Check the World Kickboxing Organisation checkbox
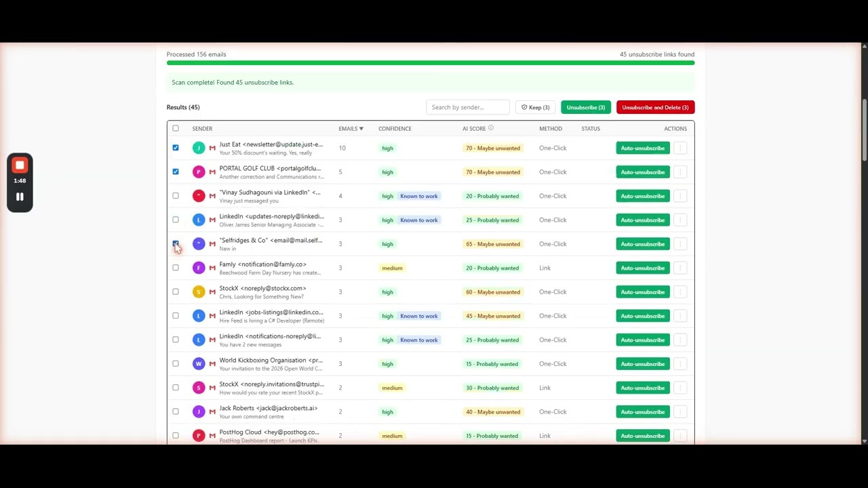Viewport: 868px width, 488px height. (x=176, y=364)
